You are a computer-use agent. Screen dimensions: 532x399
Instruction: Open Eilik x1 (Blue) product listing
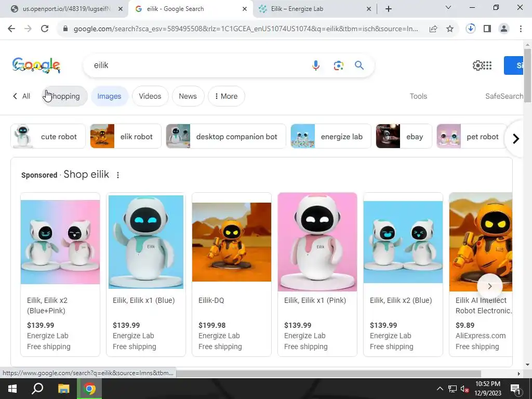click(x=146, y=274)
